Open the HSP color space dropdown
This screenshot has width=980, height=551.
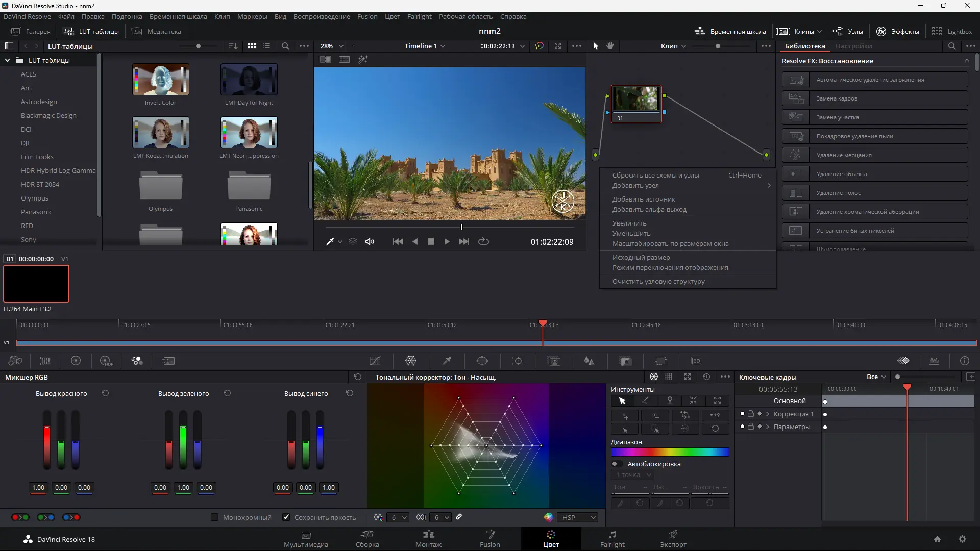click(578, 517)
